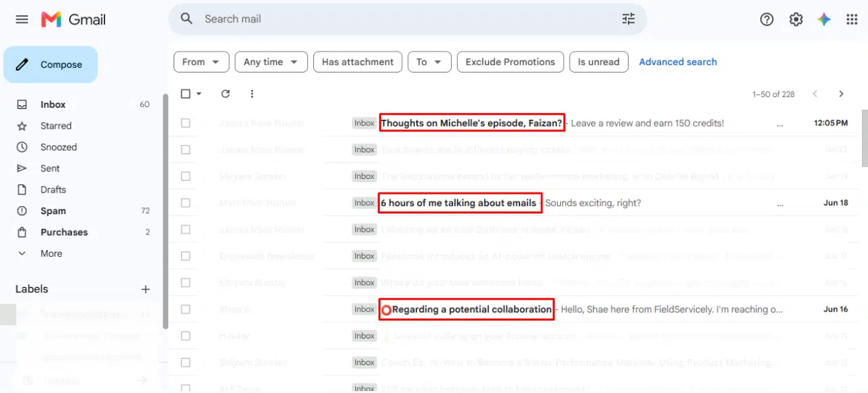The width and height of the screenshot is (868, 393).
Task: Open the Any time filter dropdown
Action: click(x=271, y=62)
